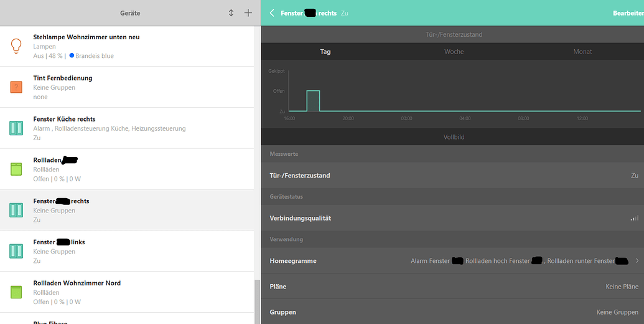Click the sort devices arrows icon
The height and width of the screenshot is (324, 644).
click(x=231, y=13)
